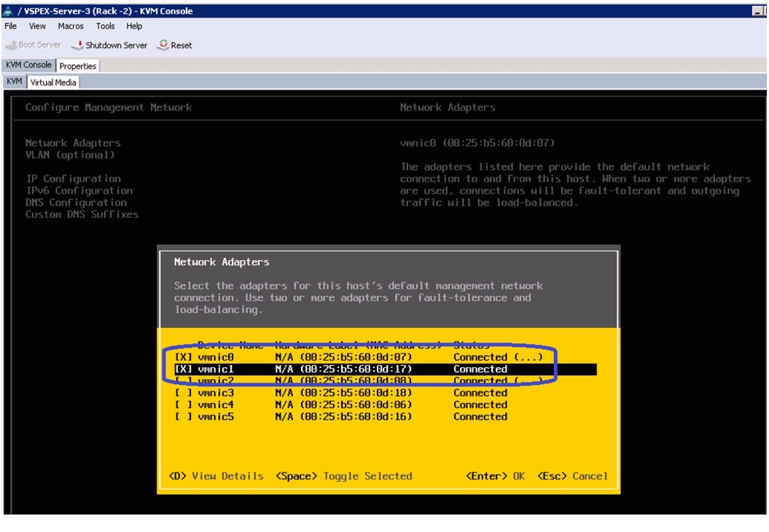Open the Macros menu

71,26
